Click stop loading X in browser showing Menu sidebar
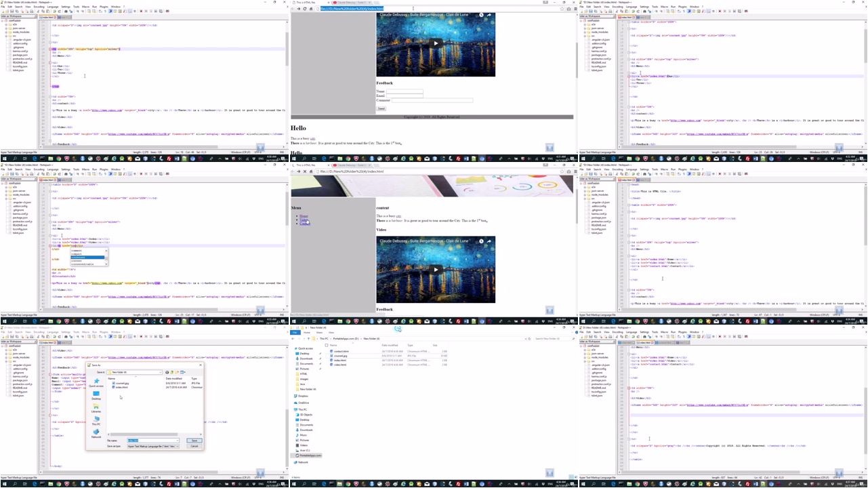This screenshot has width=868, height=488. coord(305,171)
